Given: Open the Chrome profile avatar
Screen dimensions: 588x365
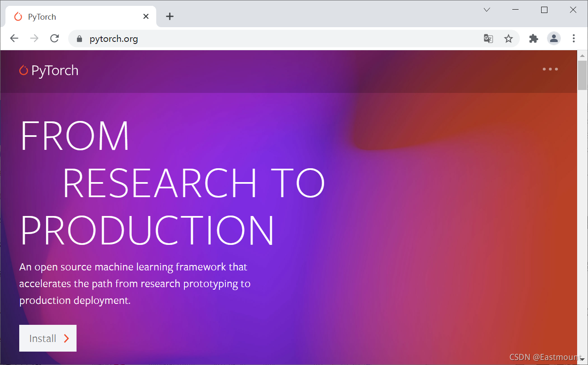Looking at the screenshot, I should click(x=554, y=39).
